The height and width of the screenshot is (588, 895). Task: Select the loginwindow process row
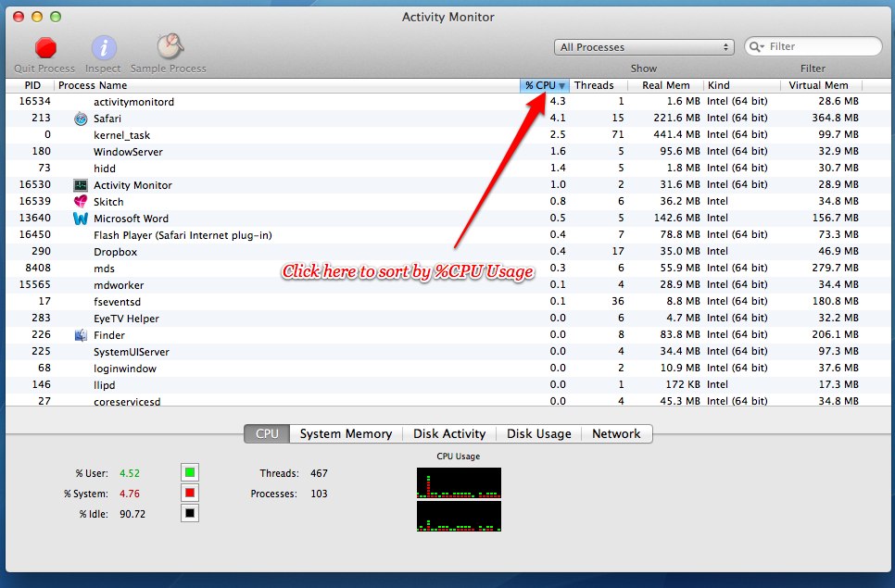[447, 369]
